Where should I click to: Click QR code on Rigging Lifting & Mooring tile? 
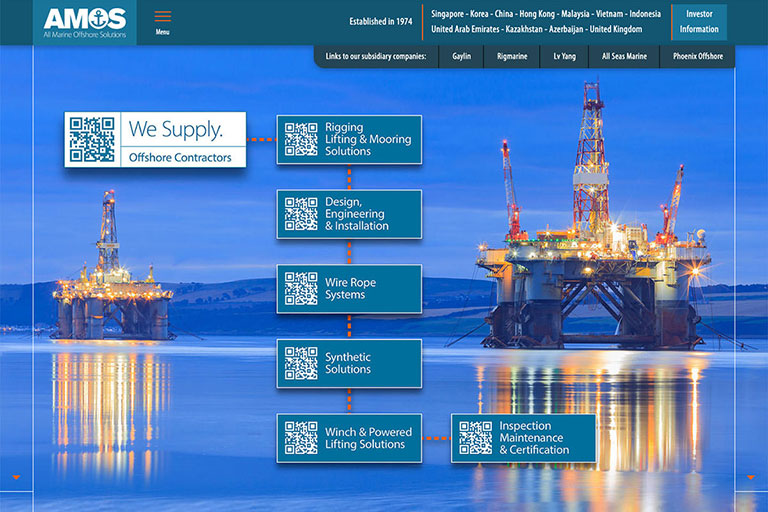pyautogui.click(x=301, y=139)
